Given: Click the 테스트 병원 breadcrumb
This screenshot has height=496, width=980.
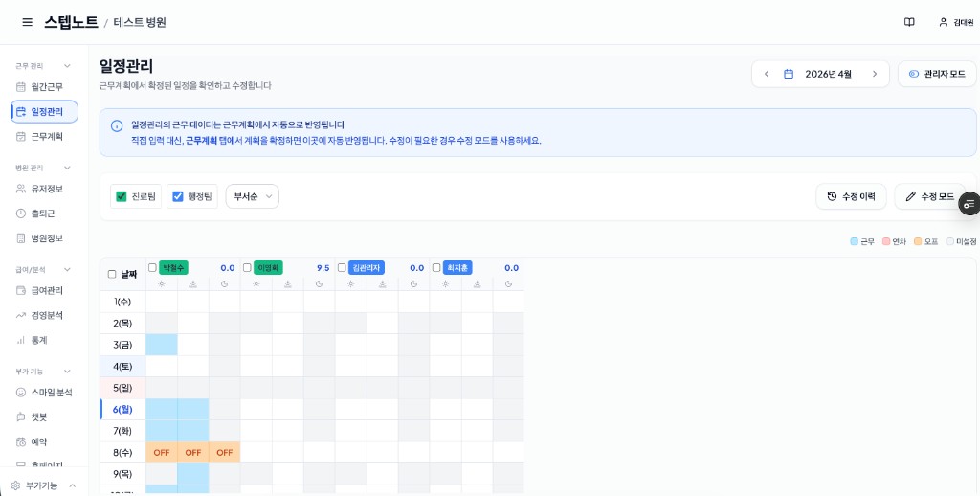Looking at the screenshot, I should (x=140, y=23).
